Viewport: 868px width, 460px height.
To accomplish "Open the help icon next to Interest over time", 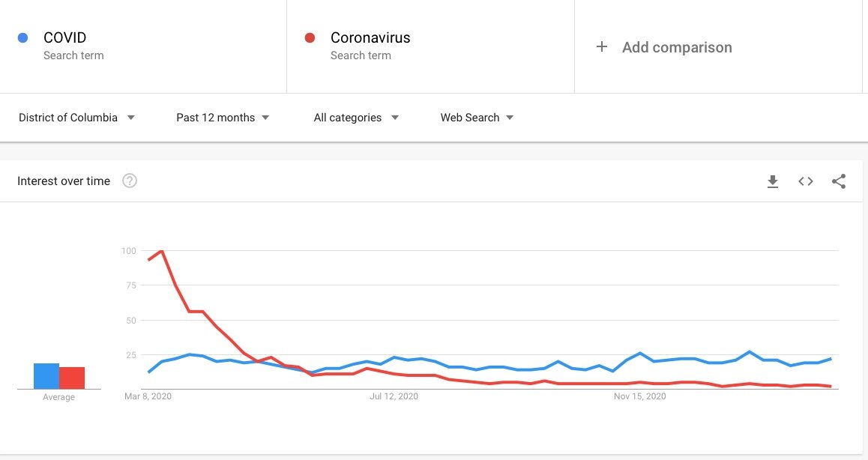I will click(130, 181).
